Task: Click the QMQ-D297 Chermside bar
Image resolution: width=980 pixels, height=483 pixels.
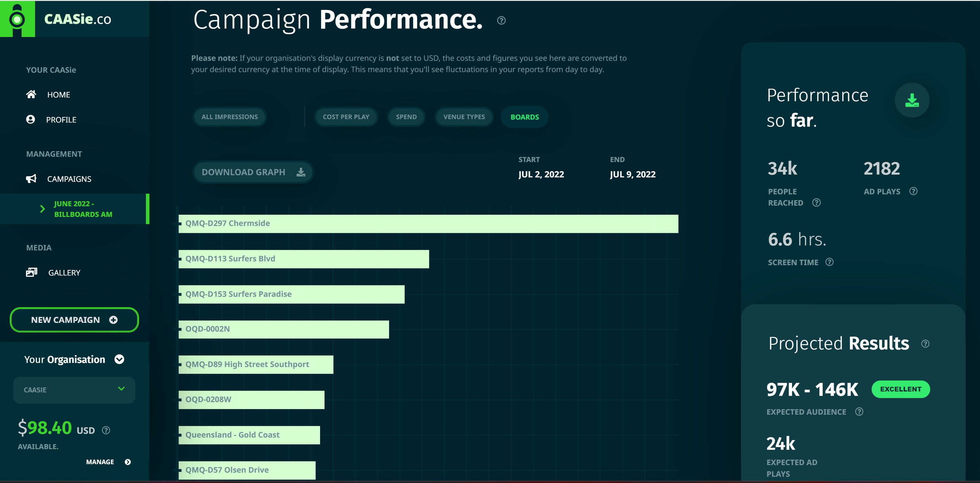Action: (x=428, y=224)
